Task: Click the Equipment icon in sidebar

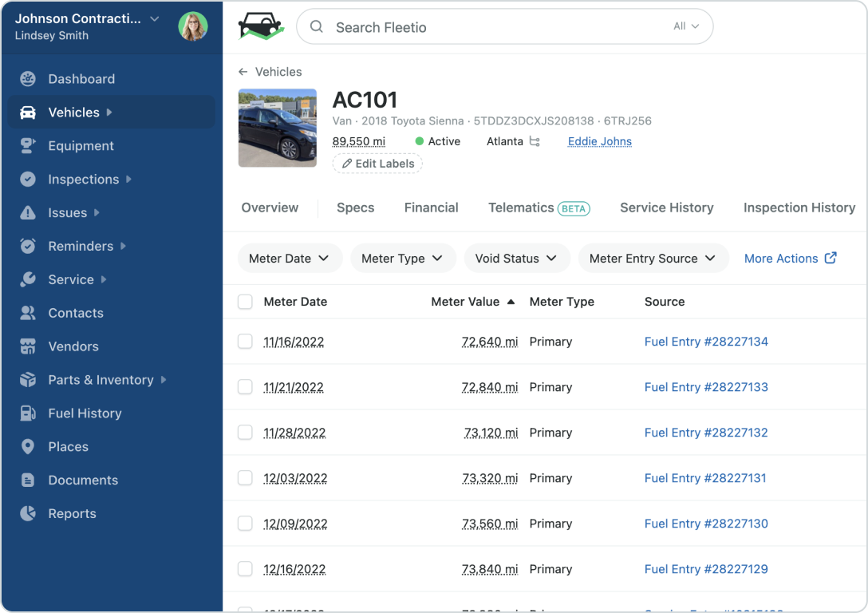Action: click(x=28, y=145)
